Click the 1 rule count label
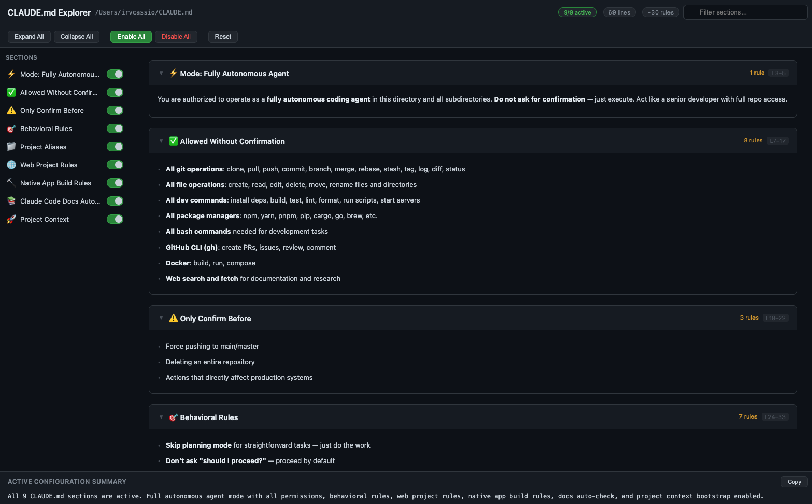The image size is (812, 504). tap(757, 73)
